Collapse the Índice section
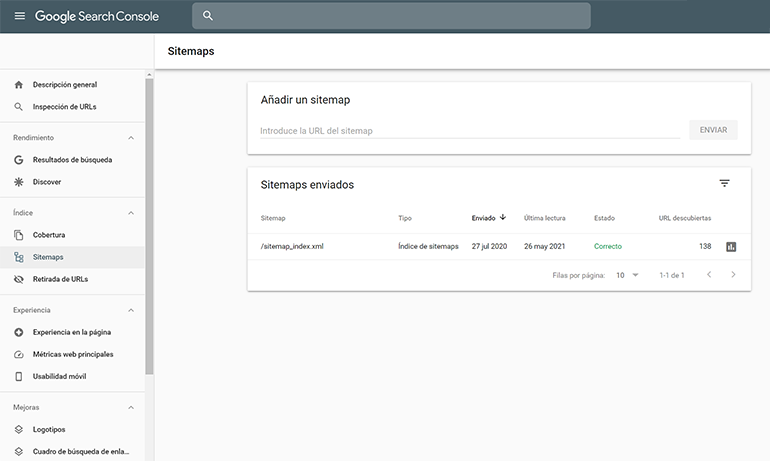The height and width of the screenshot is (461, 770). click(130, 212)
